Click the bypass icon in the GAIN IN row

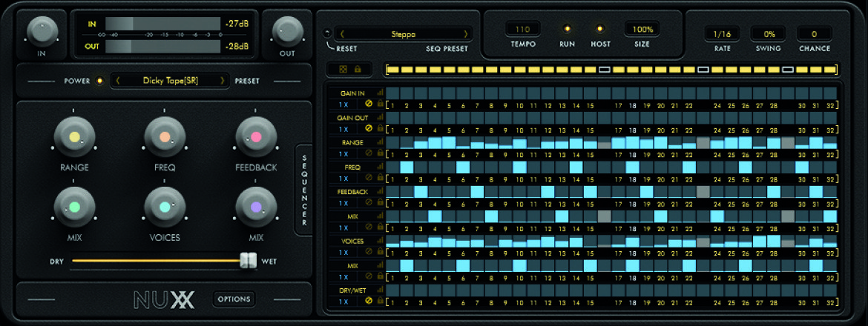click(369, 103)
